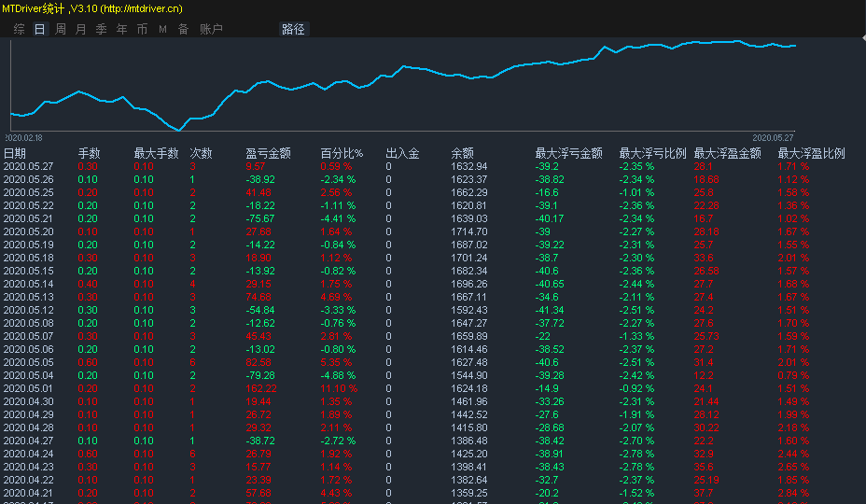Select the 2020.05.01 row date

pyautogui.click(x=29, y=388)
